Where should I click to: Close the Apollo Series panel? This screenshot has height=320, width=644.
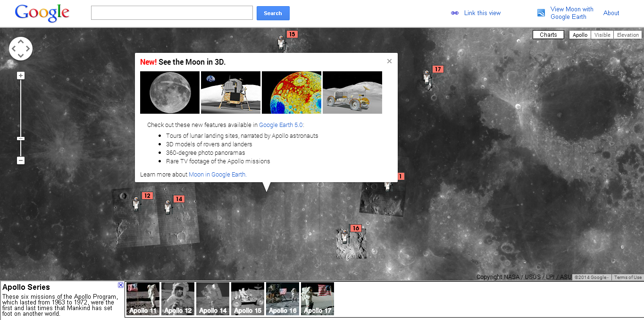click(x=121, y=285)
